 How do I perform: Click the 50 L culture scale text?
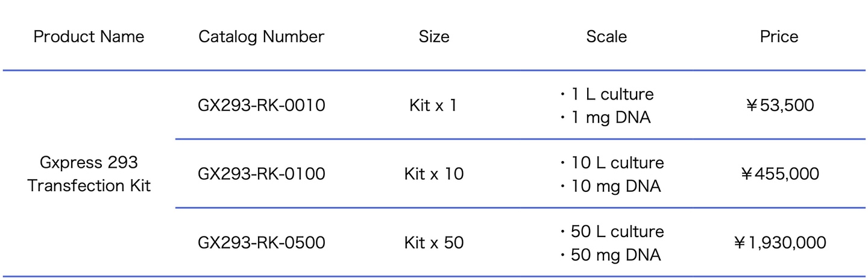(x=617, y=232)
